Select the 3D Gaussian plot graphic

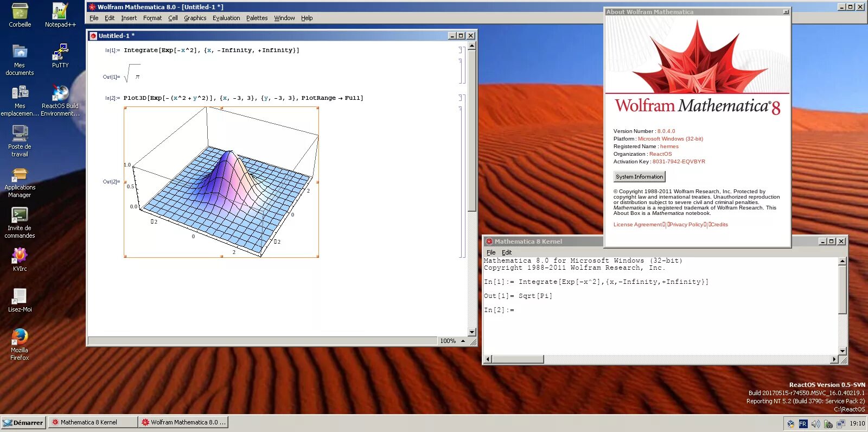click(x=221, y=182)
